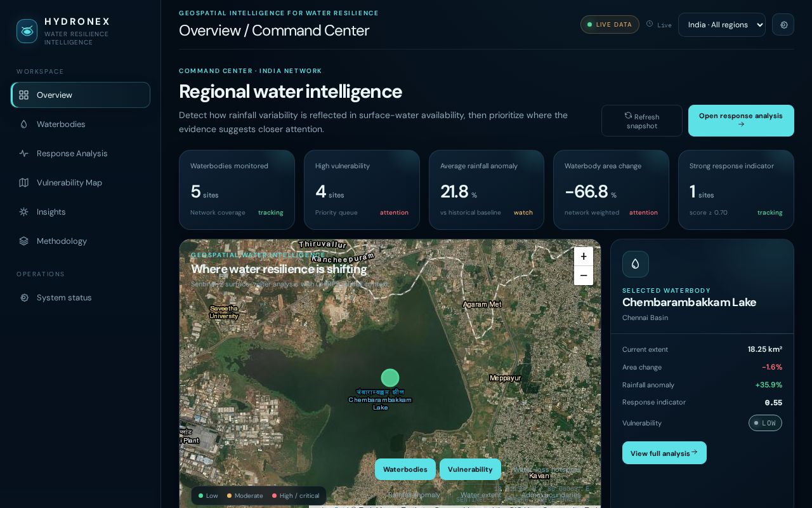Click the +35.9% rainfall anomaly value

[x=769, y=385]
